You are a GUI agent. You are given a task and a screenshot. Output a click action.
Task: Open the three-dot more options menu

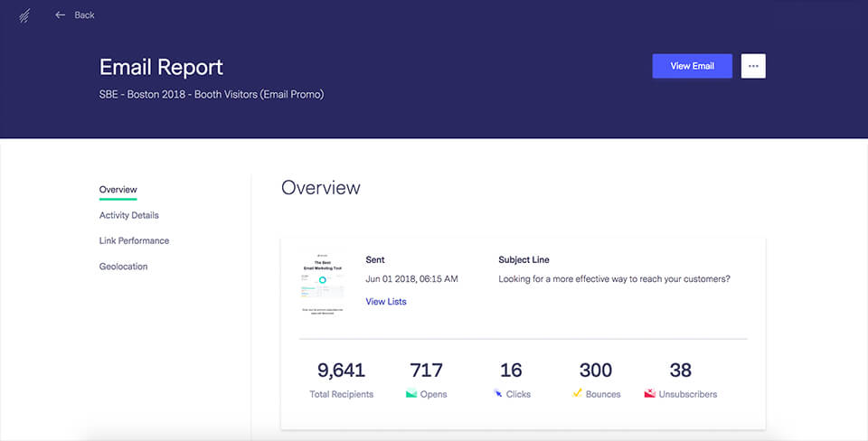(753, 66)
